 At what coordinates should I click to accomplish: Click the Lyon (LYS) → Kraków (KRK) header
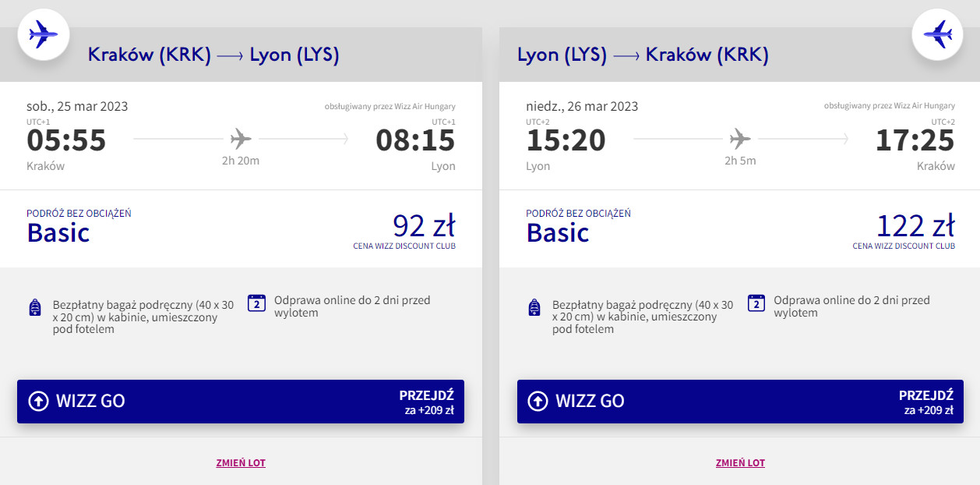click(643, 55)
